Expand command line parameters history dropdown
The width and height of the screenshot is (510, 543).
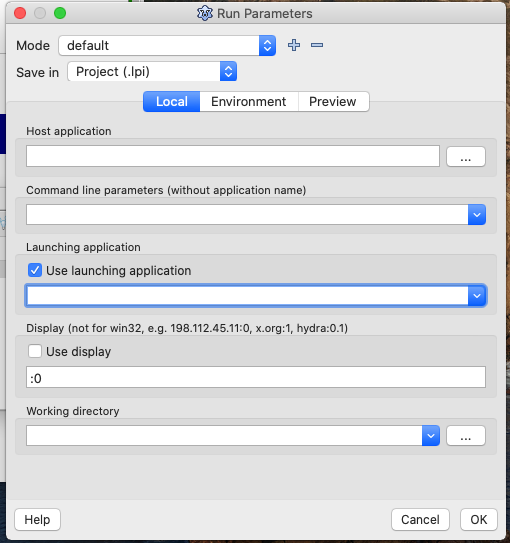477,215
